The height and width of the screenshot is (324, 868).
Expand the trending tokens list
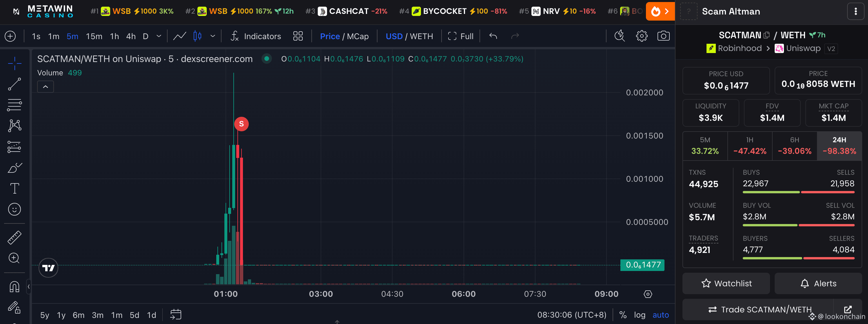[660, 11]
